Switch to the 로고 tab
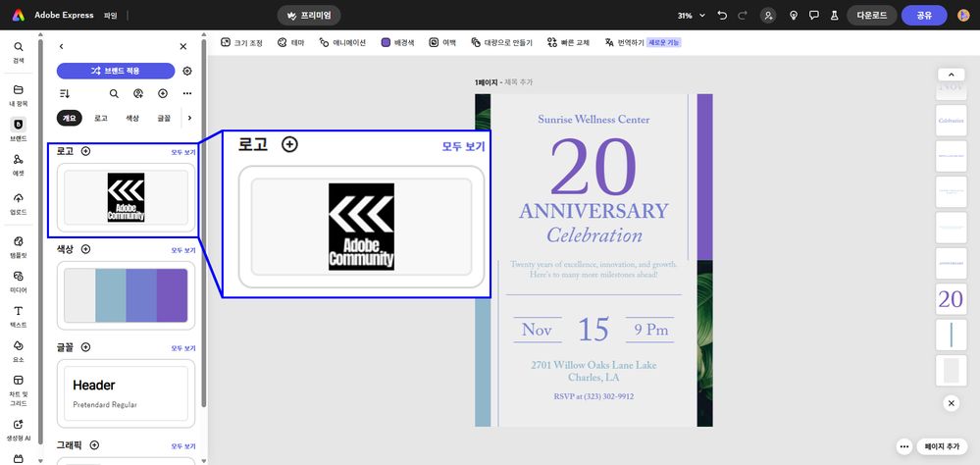The image size is (980, 465). click(101, 118)
